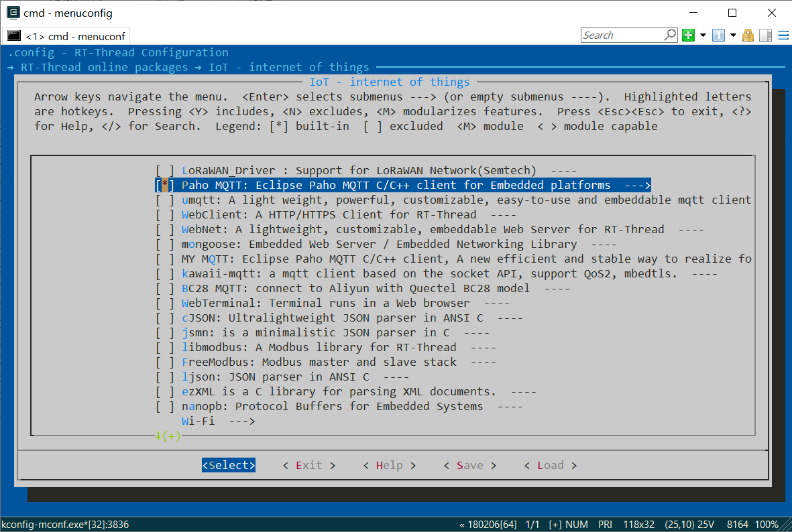Click the '1/1' console count in status bar
This screenshot has height=532, width=792.
coord(532,525)
